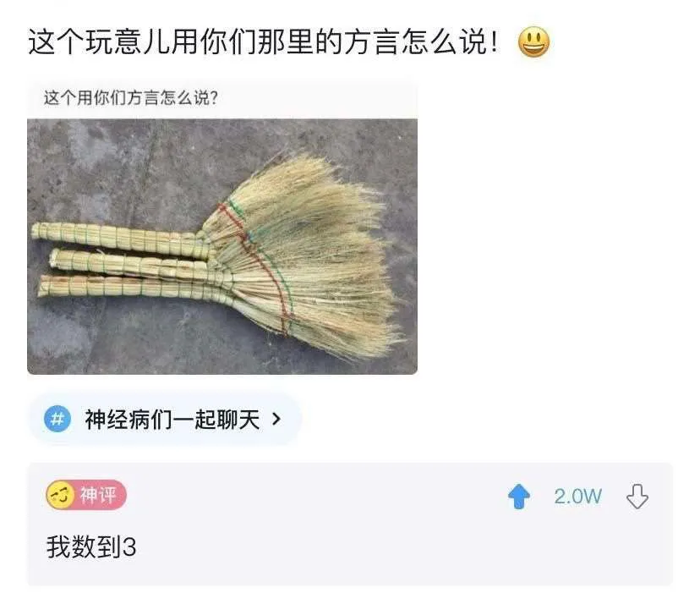Expand the chevron beside 神经病们一起聊天
700x593 pixels.
[276, 419]
